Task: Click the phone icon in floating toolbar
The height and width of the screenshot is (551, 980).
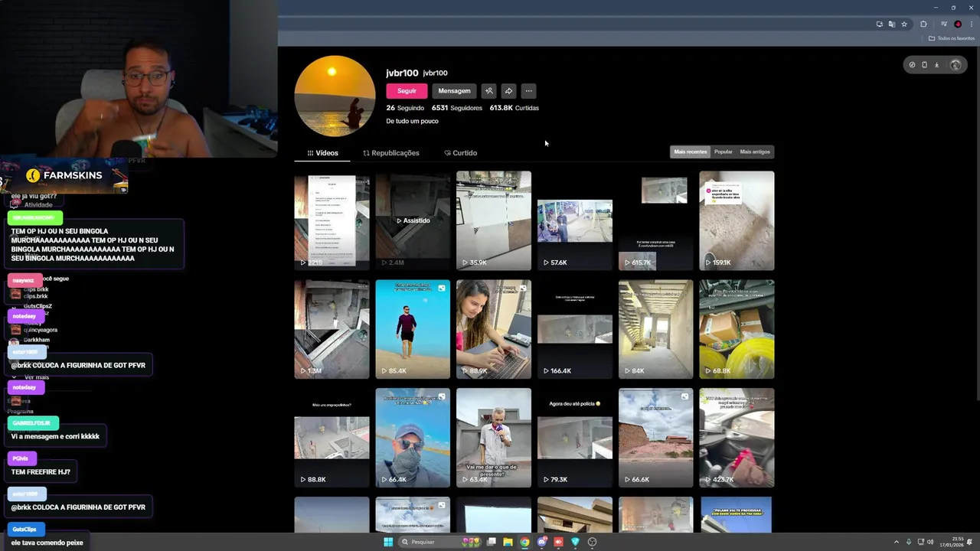Action: (x=924, y=65)
